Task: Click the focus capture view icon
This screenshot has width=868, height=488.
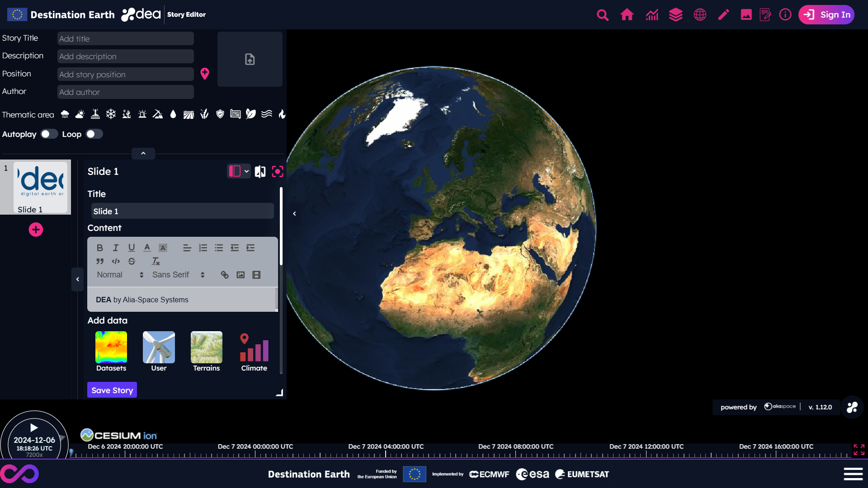Action: point(277,171)
